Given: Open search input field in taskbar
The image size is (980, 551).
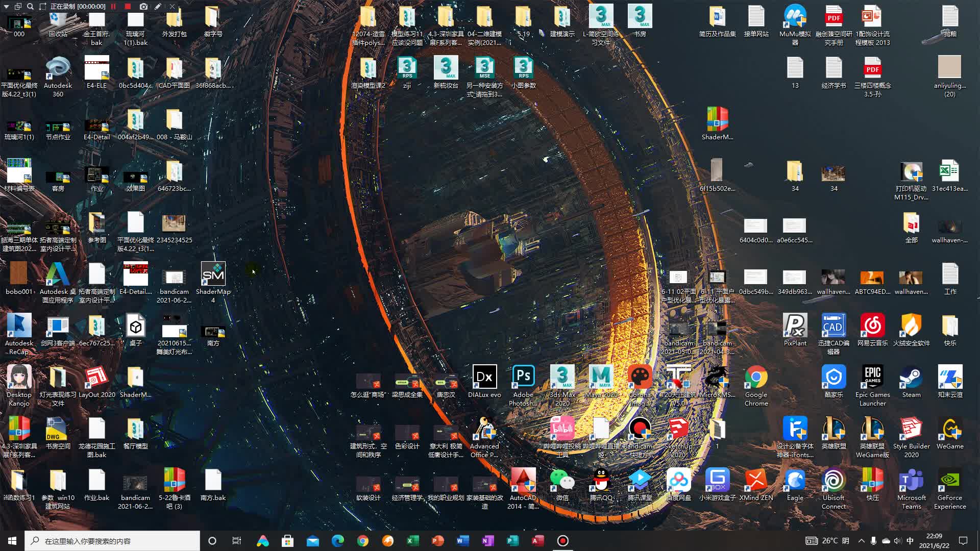Looking at the screenshot, I should [x=113, y=540].
